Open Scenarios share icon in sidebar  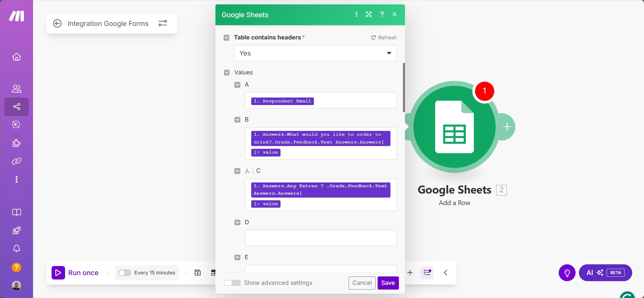click(x=17, y=107)
